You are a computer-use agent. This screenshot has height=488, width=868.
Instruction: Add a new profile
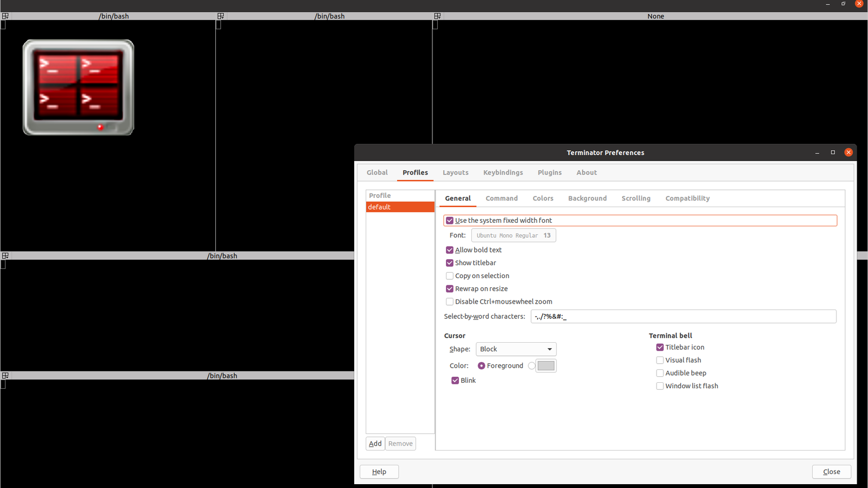point(375,444)
